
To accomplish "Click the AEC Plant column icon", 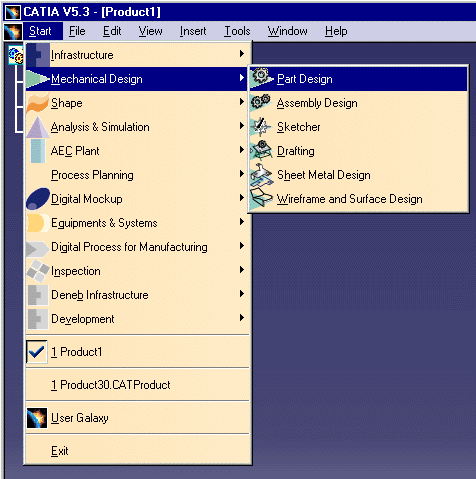I will [x=38, y=151].
